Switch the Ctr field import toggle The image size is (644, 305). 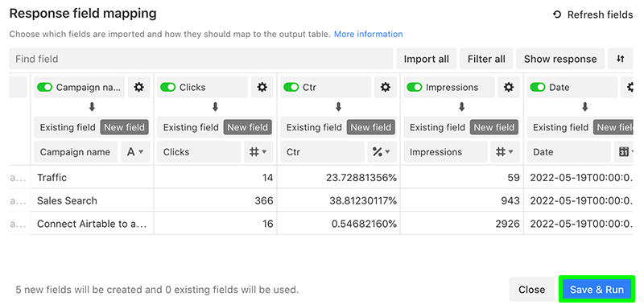tap(291, 87)
